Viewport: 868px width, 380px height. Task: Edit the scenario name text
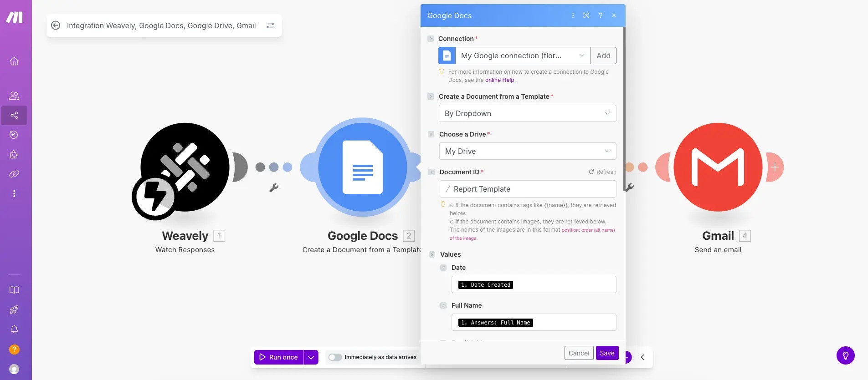(161, 25)
